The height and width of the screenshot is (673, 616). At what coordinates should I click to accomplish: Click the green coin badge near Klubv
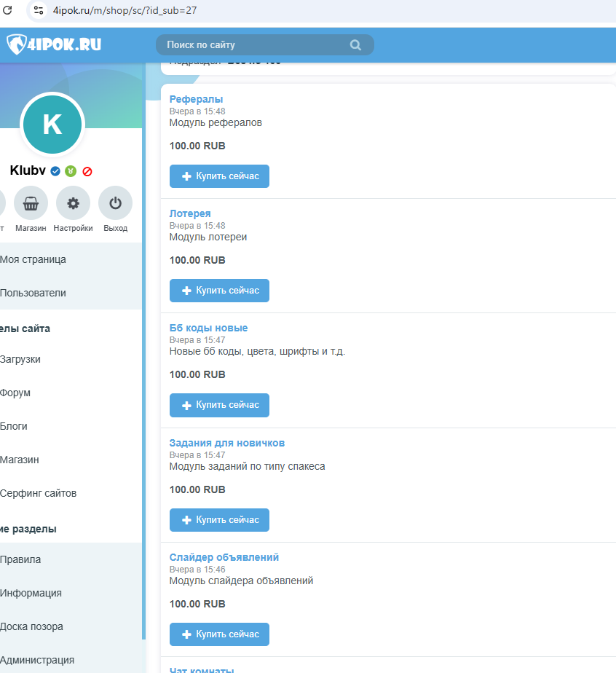[71, 171]
